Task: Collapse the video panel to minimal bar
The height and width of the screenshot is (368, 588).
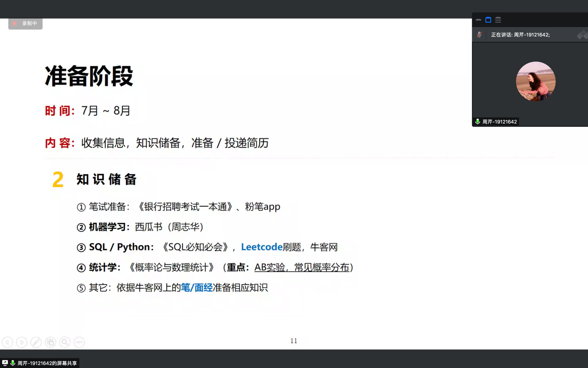Action: tap(478, 20)
